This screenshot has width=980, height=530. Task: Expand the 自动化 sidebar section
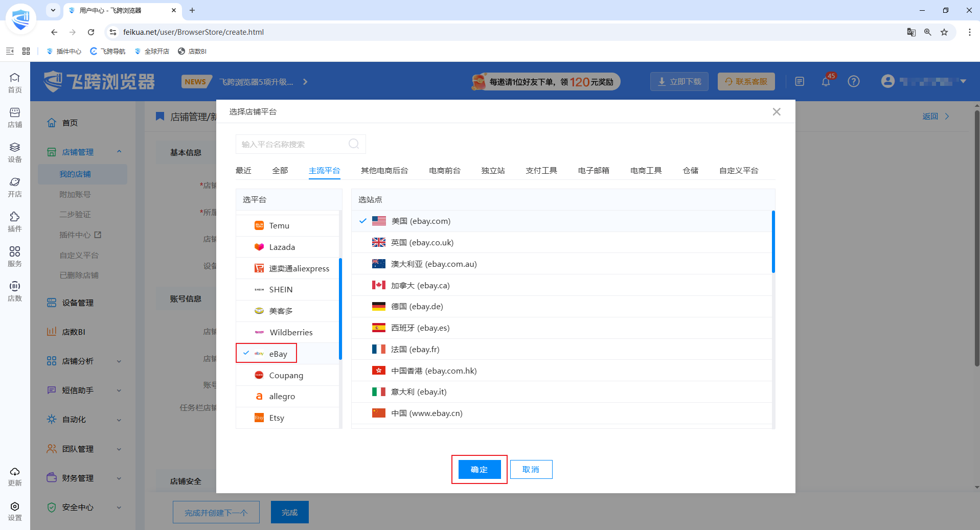(x=119, y=420)
